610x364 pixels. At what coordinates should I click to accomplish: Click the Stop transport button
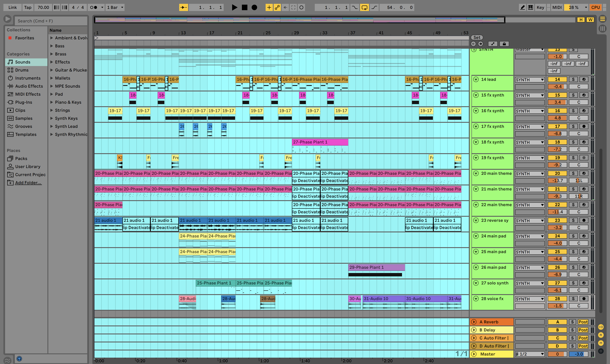pos(244,7)
